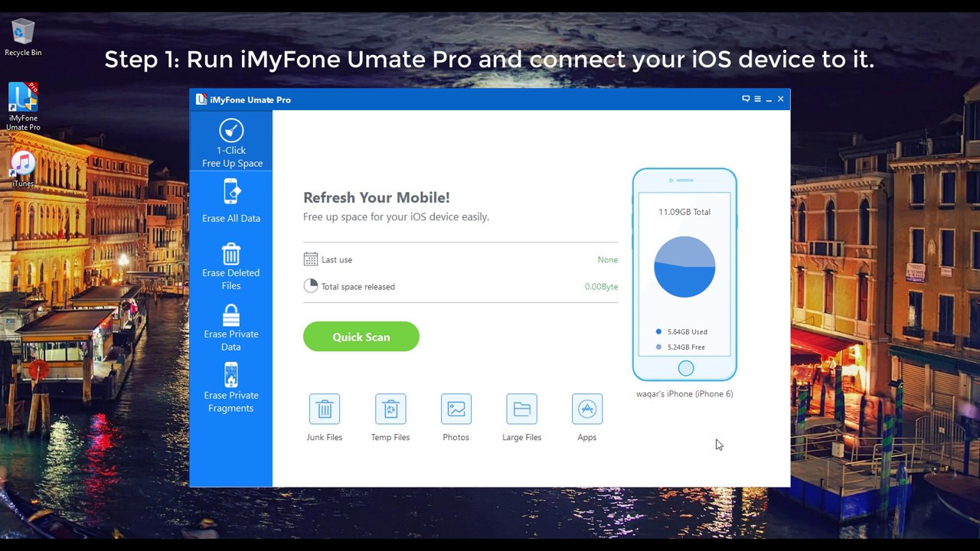The image size is (980, 551).
Task: Open the 1-Click Free Up Space tab
Action: pos(231,142)
